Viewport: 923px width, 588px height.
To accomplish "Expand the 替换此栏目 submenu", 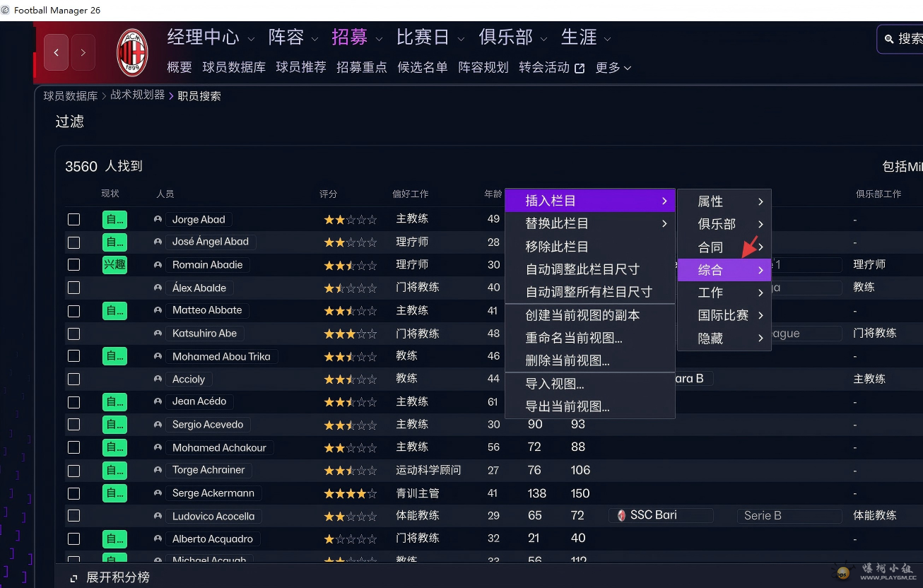I will click(590, 223).
